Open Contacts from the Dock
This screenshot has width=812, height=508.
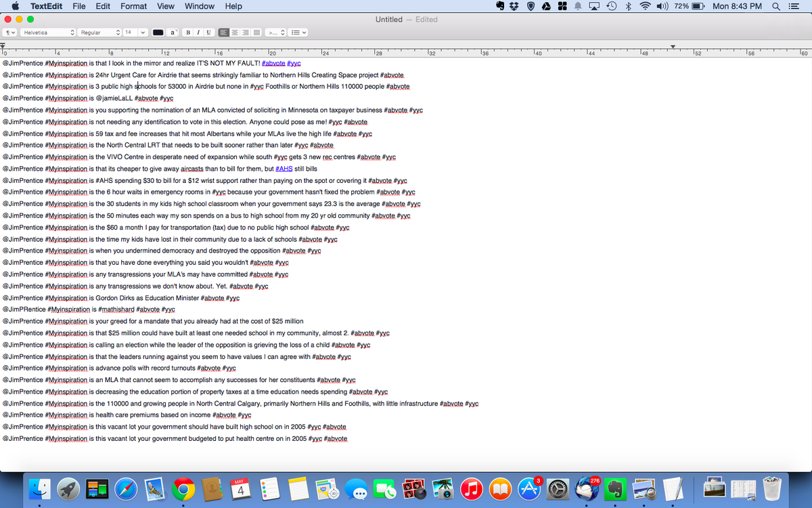(x=212, y=489)
